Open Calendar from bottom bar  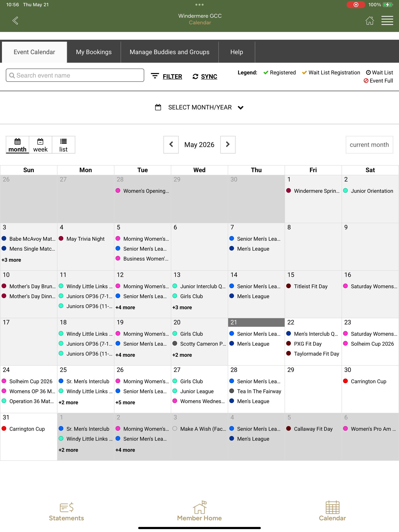[x=332, y=511]
